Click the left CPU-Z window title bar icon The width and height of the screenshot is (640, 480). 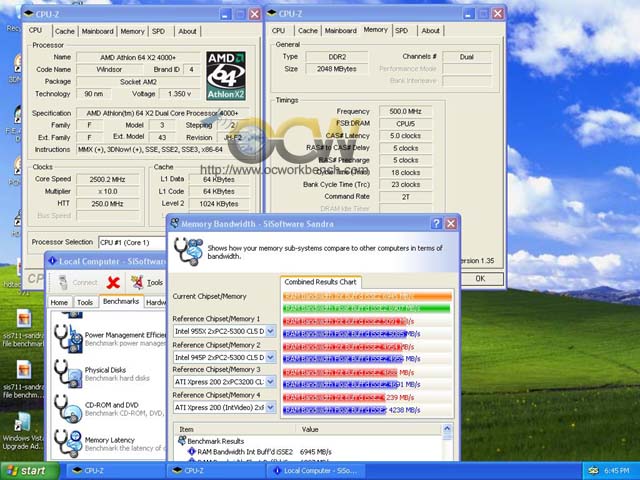(28, 14)
